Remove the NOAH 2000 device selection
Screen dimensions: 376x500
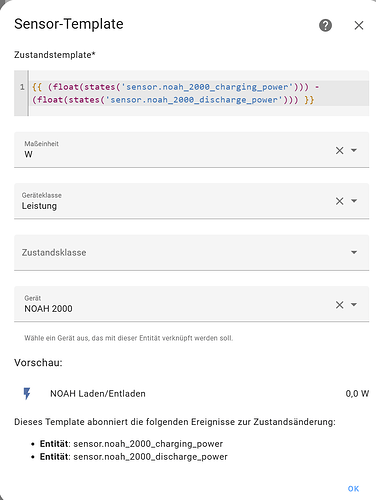pyautogui.click(x=339, y=305)
